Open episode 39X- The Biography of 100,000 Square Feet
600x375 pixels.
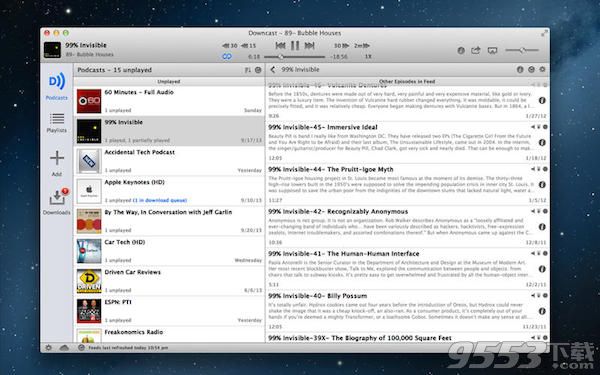coord(407,338)
